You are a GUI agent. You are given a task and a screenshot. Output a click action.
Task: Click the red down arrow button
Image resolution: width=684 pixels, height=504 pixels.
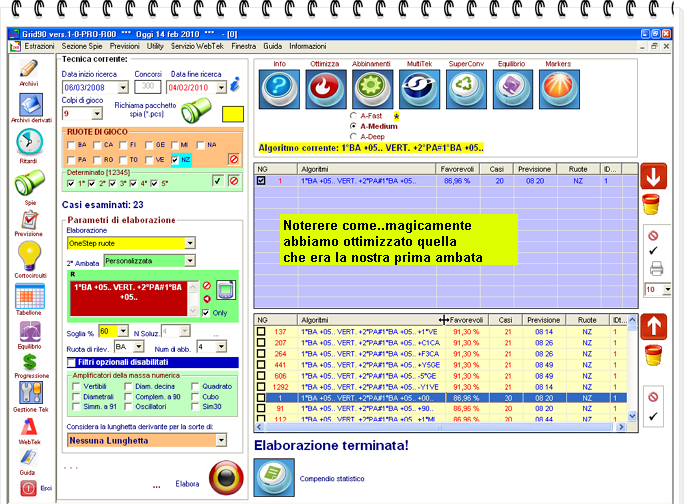653,176
